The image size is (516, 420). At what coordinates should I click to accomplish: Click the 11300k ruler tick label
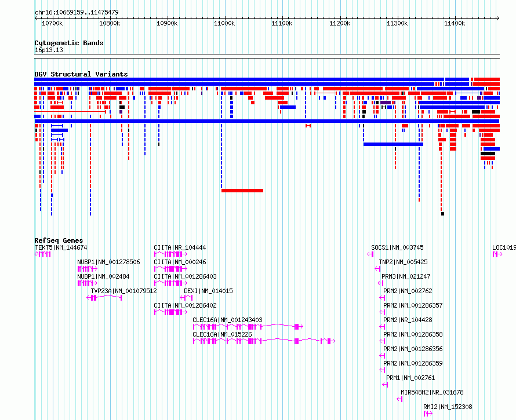pos(397,23)
